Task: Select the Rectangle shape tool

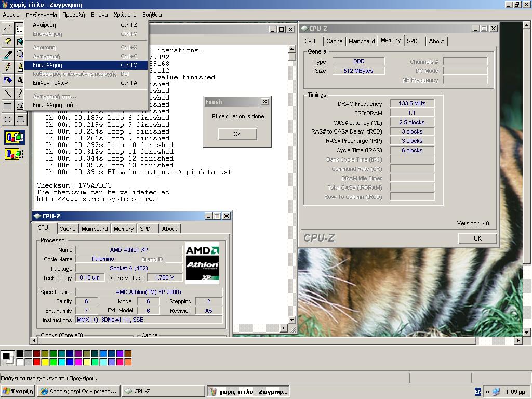Action: tap(7, 106)
